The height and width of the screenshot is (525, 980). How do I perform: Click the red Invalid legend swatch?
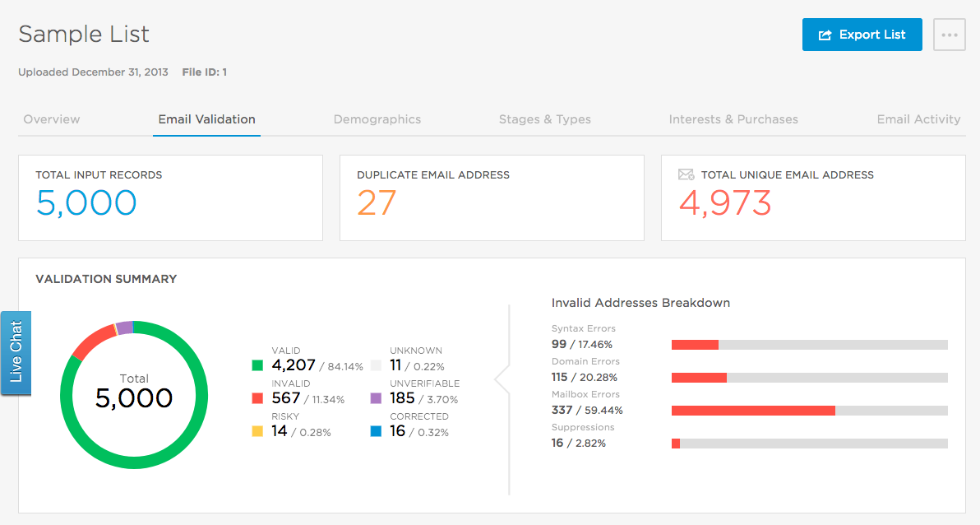pyautogui.click(x=257, y=398)
